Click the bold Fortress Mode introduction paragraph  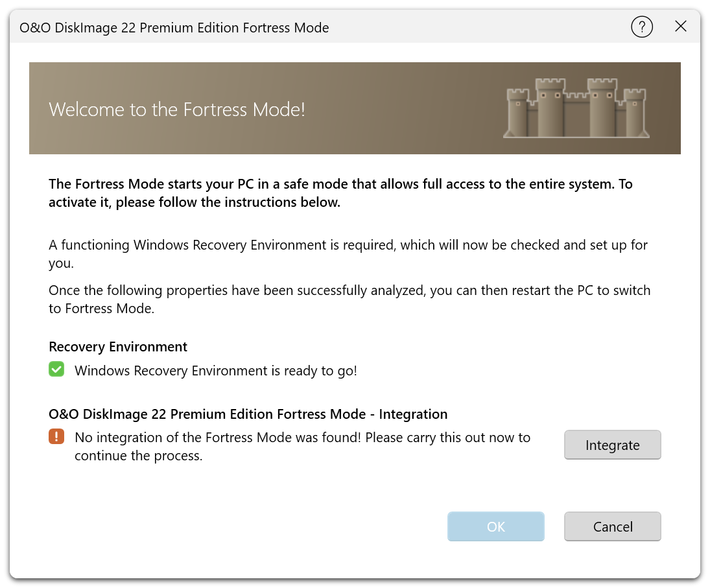tap(340, 193)
